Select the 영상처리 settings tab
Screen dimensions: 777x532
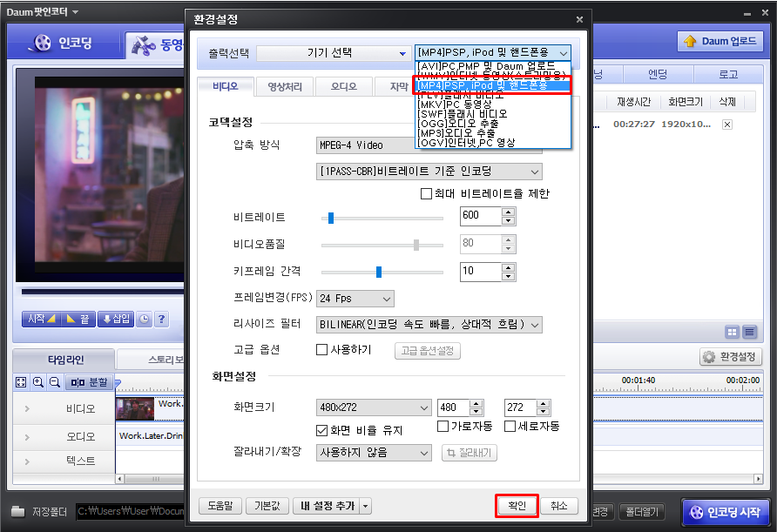pyautogui.click(x=285, y=87)
